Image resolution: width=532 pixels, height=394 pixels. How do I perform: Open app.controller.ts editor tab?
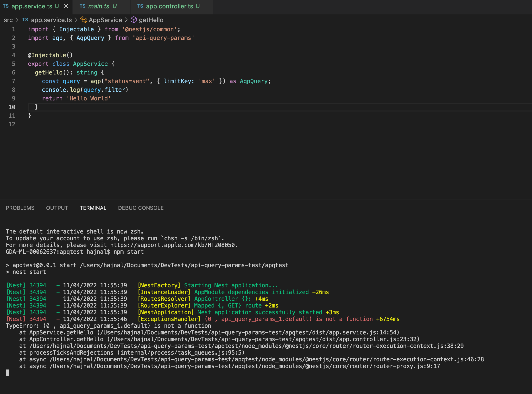pos(169,6)
